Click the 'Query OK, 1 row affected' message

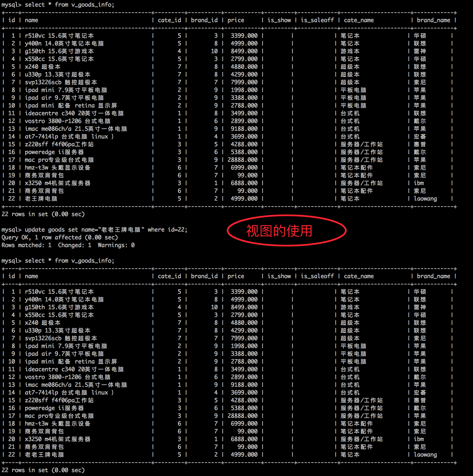(60, 237)
